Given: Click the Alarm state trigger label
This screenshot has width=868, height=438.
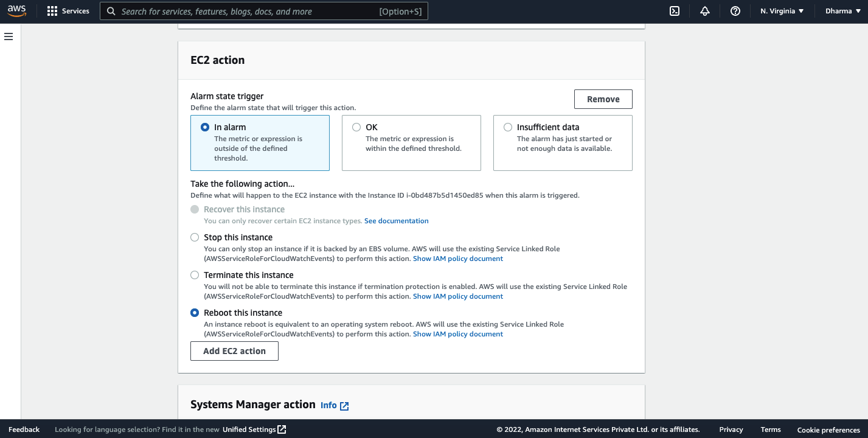Looking at the screenshot, I should (x=227, y=96).
